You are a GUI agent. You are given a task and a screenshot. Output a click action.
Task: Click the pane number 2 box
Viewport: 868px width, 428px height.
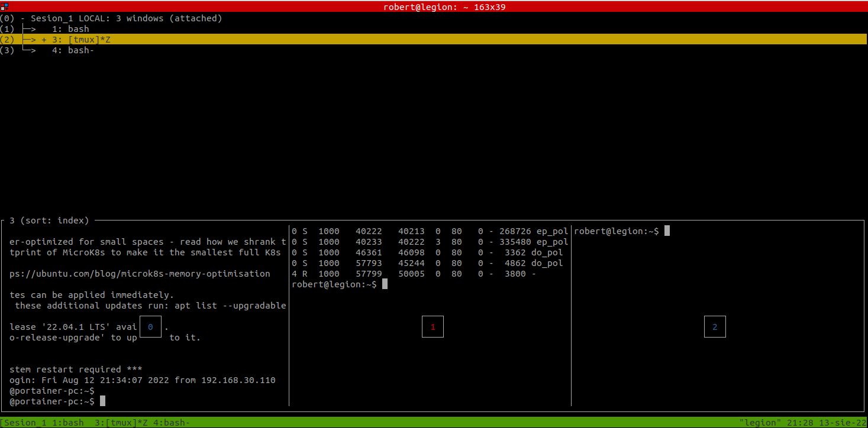[x=715, y=327]
